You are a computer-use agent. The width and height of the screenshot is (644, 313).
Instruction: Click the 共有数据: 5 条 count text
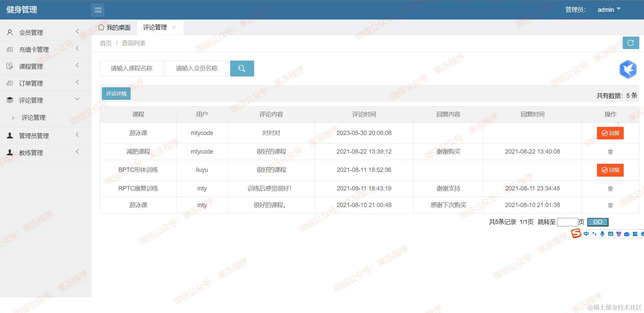tap(617, 96)
